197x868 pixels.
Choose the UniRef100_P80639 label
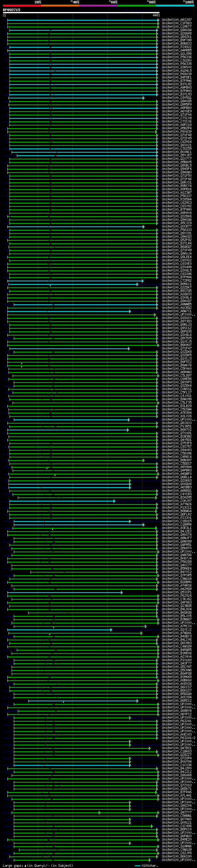(x=177, y=131)
